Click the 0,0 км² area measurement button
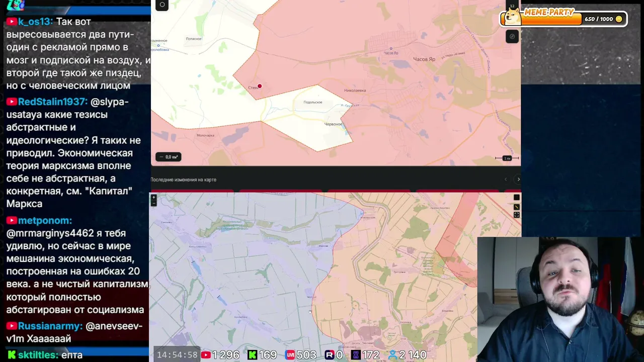644x362 pixels. tap(168, 157)
